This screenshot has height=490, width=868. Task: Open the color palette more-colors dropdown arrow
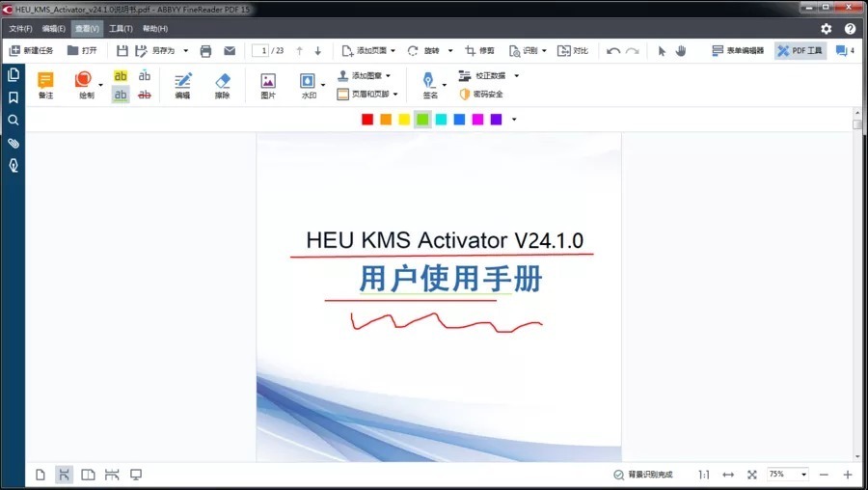click(x=514, y=120)
